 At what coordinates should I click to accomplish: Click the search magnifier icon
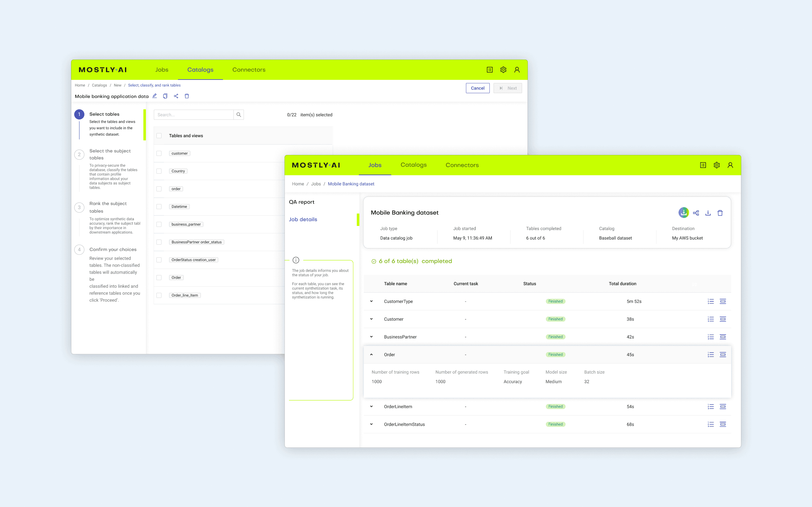pos(239,115)
